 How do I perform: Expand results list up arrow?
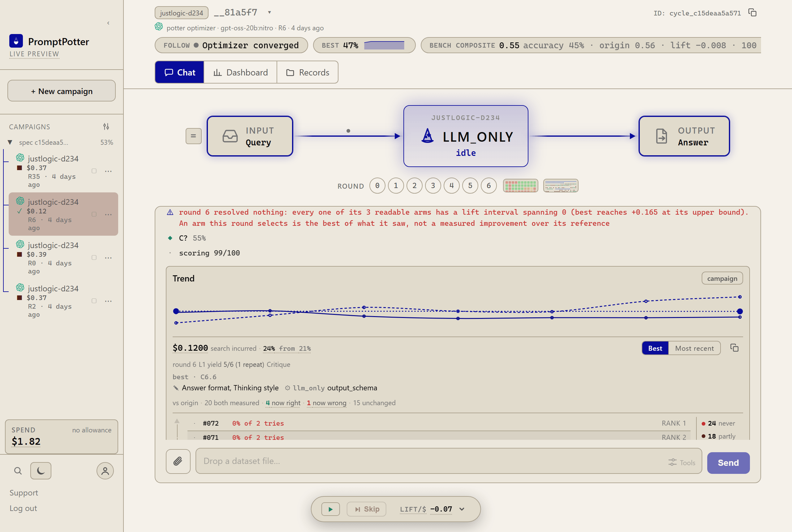(x=177, y=421)
